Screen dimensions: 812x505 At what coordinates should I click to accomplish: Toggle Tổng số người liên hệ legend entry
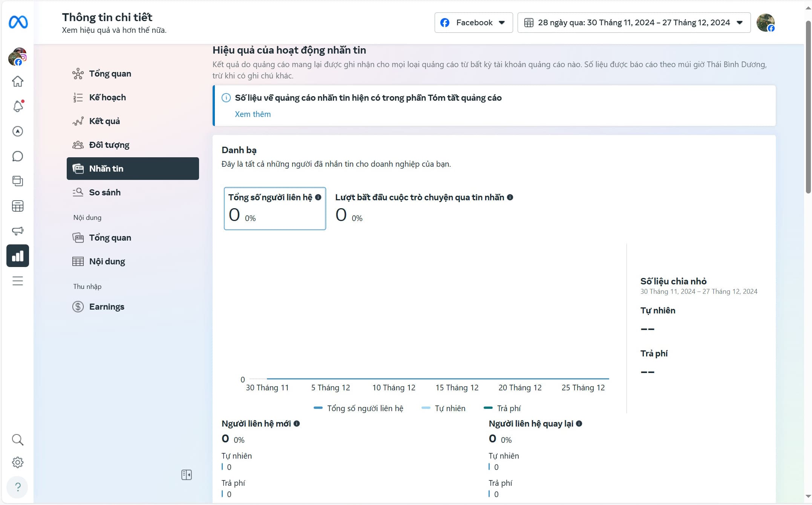(x=359, y=408)
